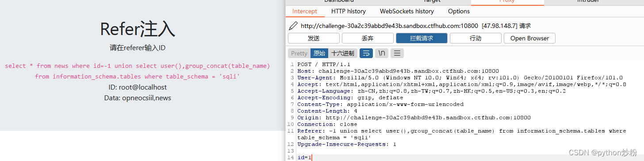Click the 'ID: root@localhost' result
The width and height of the screenshot is (644, 161).
click(138, 87)
